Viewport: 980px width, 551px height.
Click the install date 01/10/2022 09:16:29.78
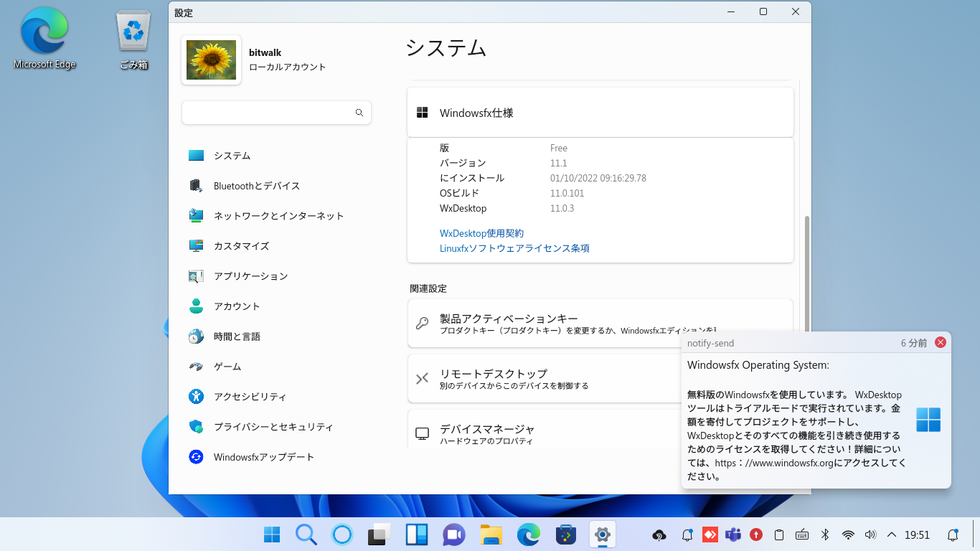click(598, 178)
